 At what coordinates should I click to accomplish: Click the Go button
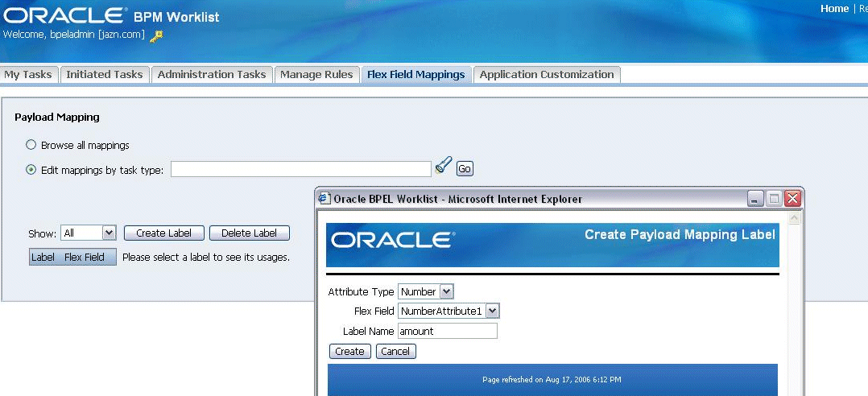click(x=465, y=169)
